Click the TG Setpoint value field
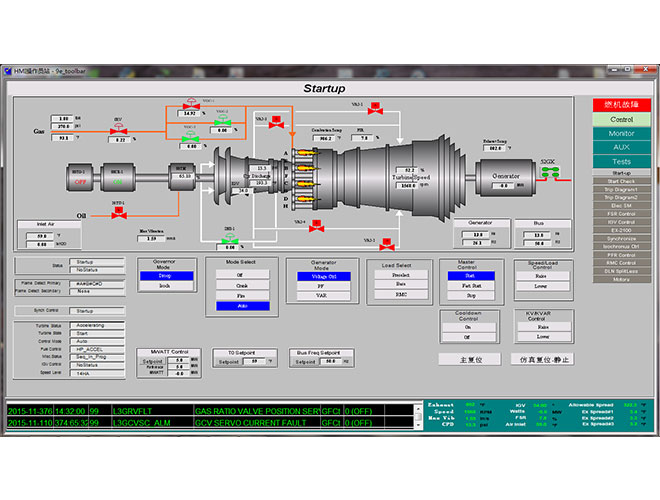The width and height of the screenshot is (660, 500). point(254,362)
